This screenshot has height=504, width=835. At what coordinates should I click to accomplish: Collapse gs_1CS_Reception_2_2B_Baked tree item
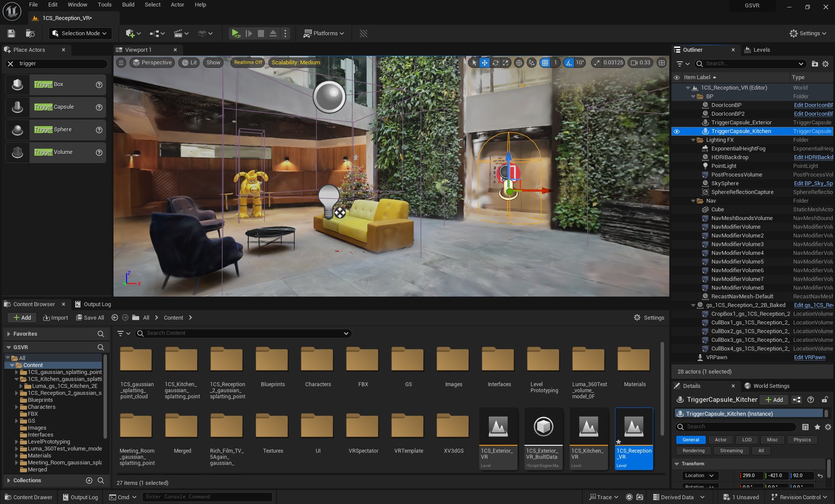(693, 305)
